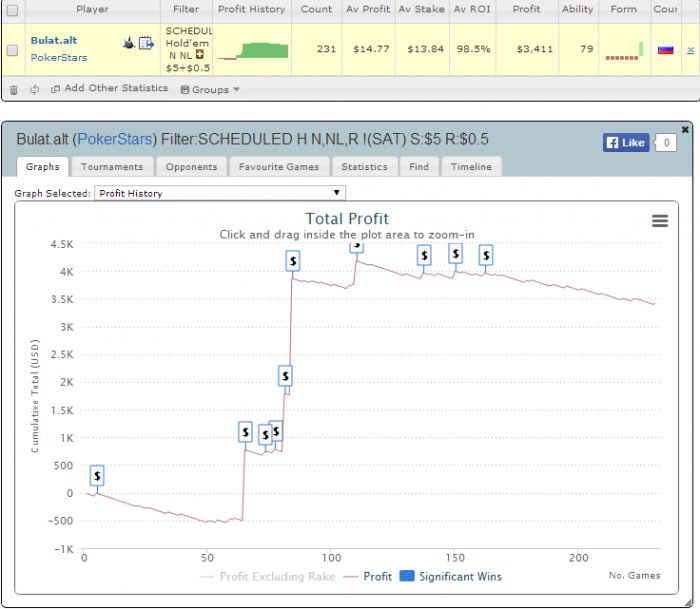Open PokerStars link in panel title
The image size is (700, 609).
[x=115, y=139]
